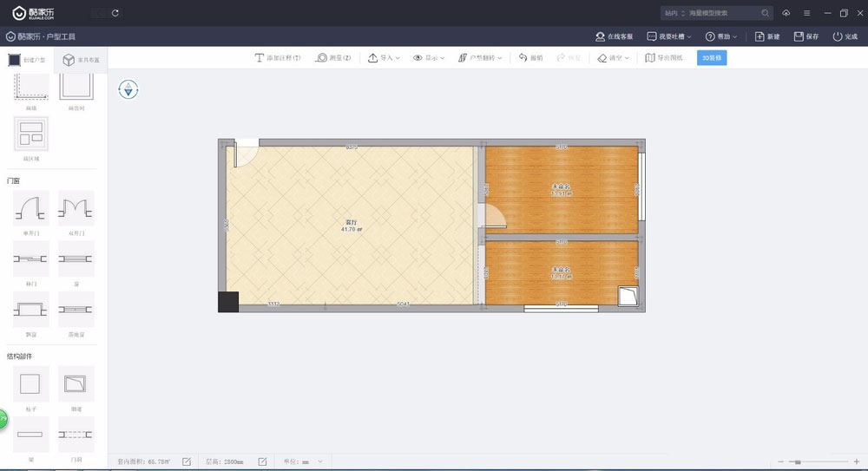This screenshot has width=868, height=471.
Task: Open the unit selector in status bar
Action: [312, 461]
